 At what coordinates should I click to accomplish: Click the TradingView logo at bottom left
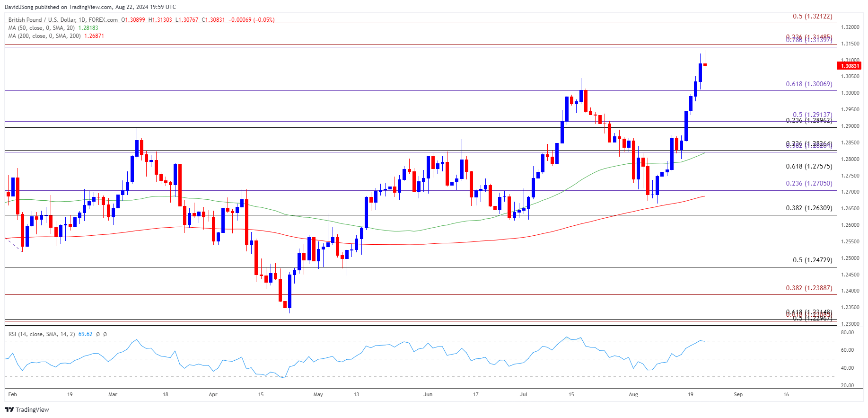27,409
